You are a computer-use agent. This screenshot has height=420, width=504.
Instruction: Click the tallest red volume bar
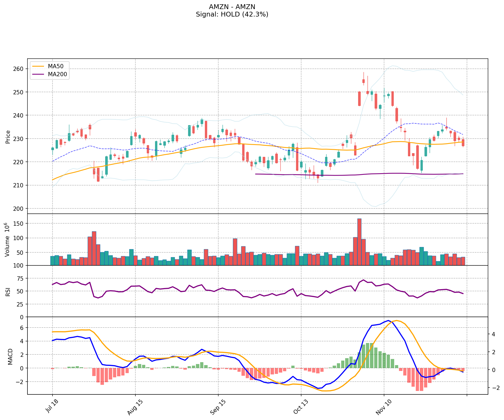click(x=359, y=242)
